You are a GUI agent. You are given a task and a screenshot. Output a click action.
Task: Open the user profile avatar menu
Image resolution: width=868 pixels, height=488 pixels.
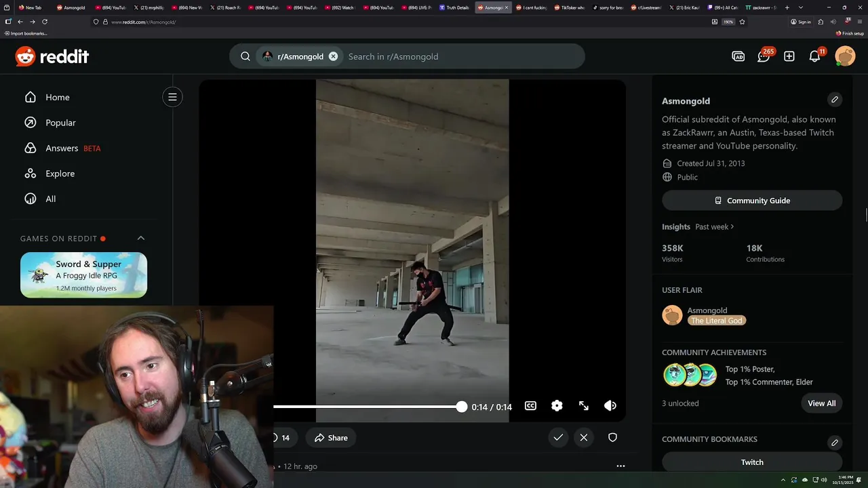click(845, 56)
